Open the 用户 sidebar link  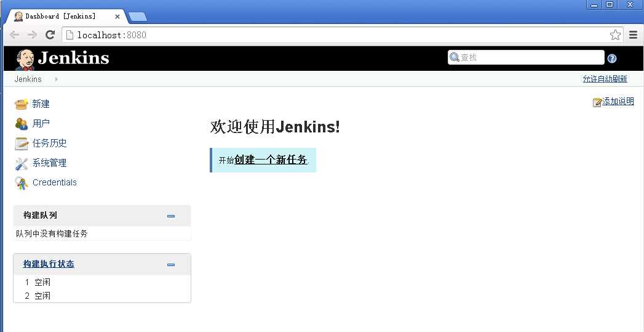click(x=41, y=123)
